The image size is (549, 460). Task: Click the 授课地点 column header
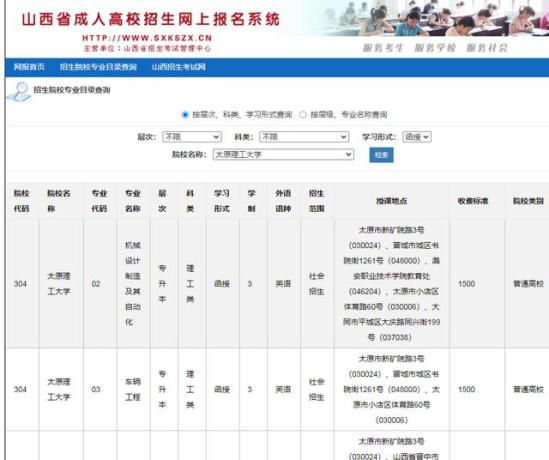tap(391, 201)
